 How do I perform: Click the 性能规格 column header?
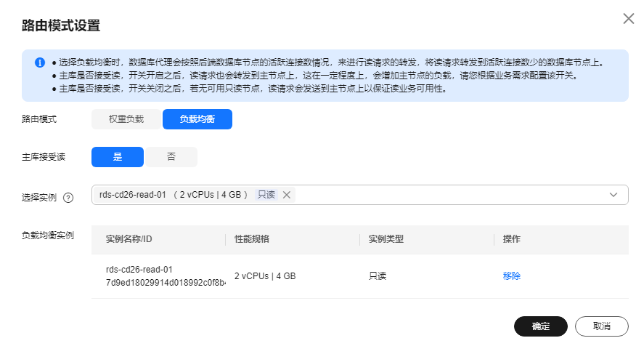[x=252, y=239]
